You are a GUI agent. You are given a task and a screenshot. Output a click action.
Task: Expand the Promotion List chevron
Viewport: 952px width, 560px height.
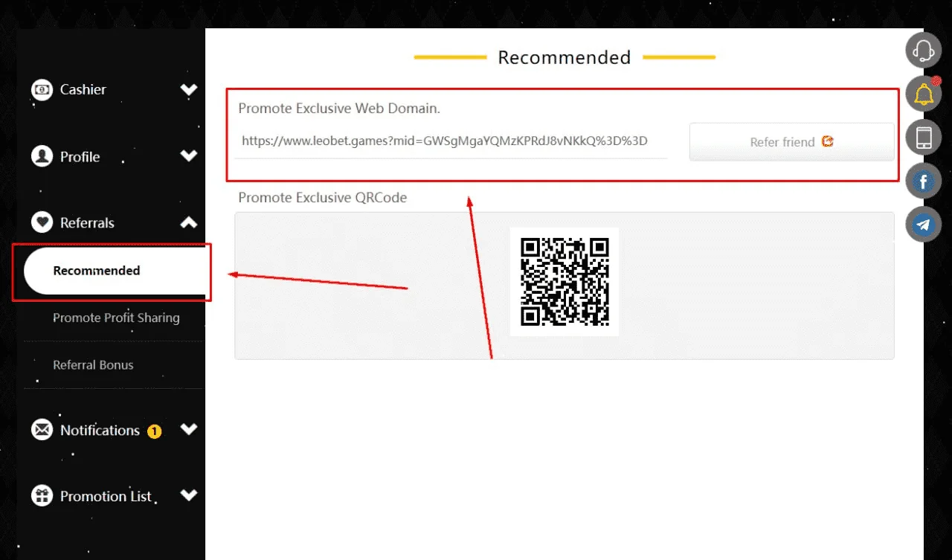[x=189, y=495]
